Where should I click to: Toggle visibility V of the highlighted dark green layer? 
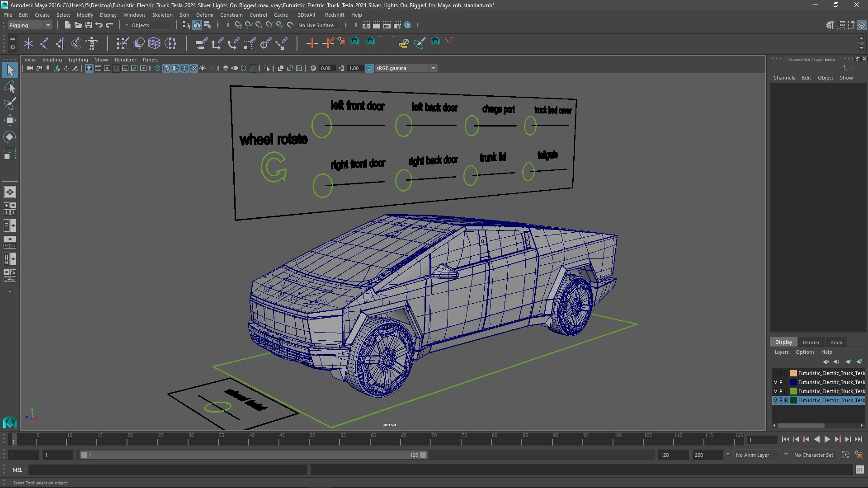[x=775, y=400]
